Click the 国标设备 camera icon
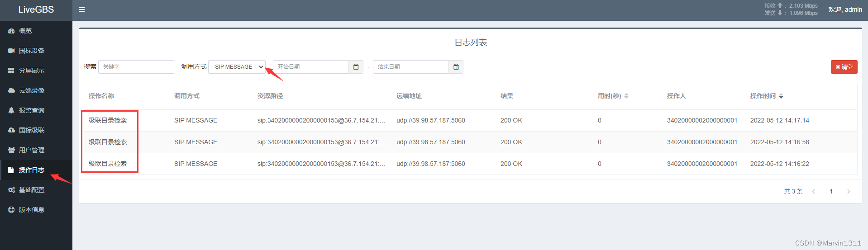The image size is (868, 250). tap(11, 51)
